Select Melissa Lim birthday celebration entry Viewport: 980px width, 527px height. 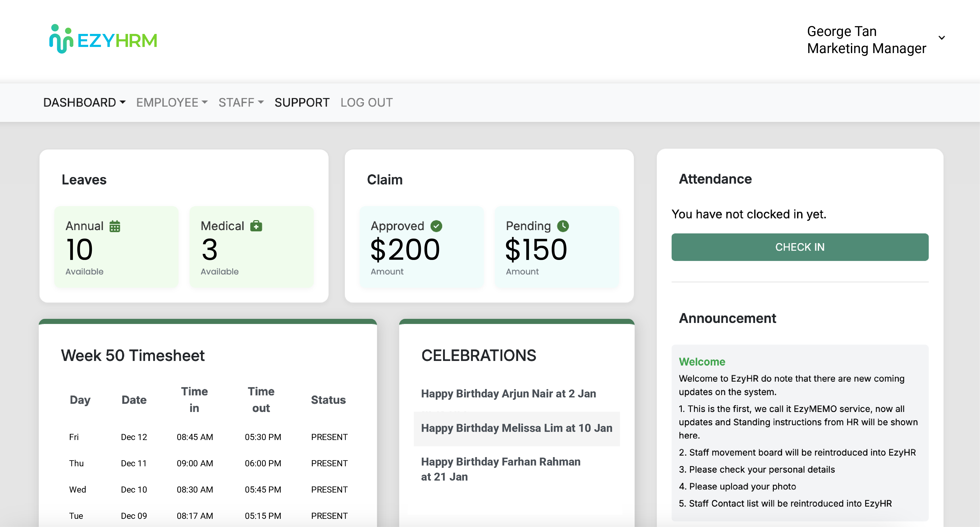[517, 429]
